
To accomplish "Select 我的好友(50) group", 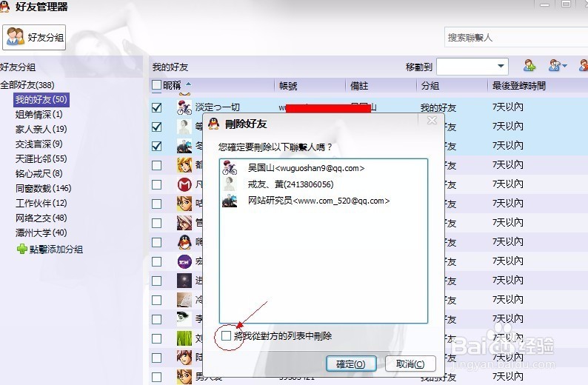I will coord(41,100).
